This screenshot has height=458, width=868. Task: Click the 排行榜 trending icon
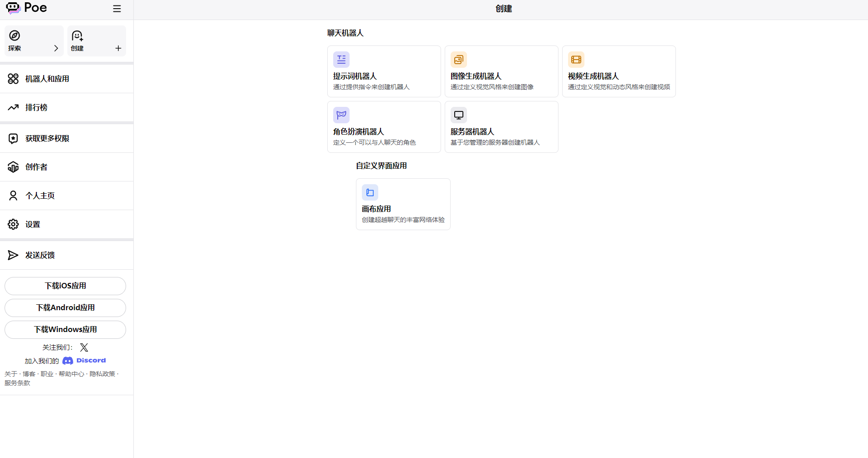[13, 107]
